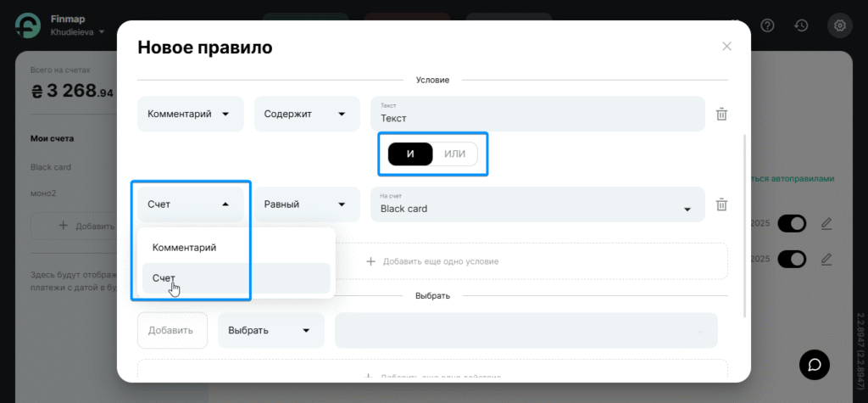868x403 pixels.
Task: Edit the first autorule with pencil icon
Action: [x=826, y=224]
